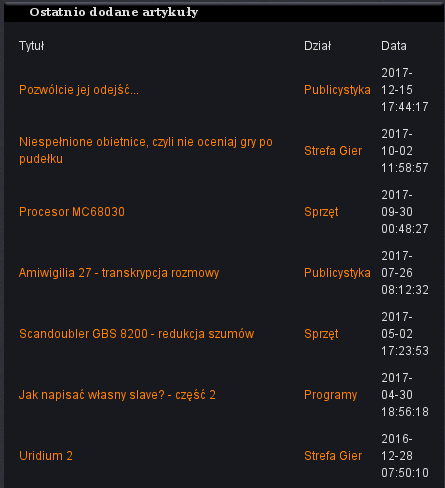The height and width of the screenshot is (488, 445).
Task: Click Strefa Gier section beside 'Niespełnione obietnice'
Action: point(333,151)
